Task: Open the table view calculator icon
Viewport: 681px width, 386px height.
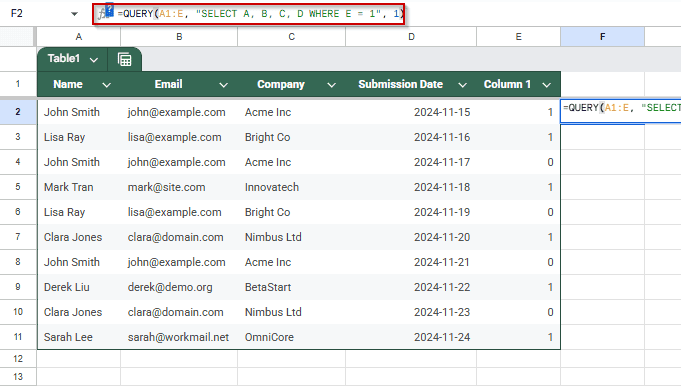Action: (x=125, y=59)
